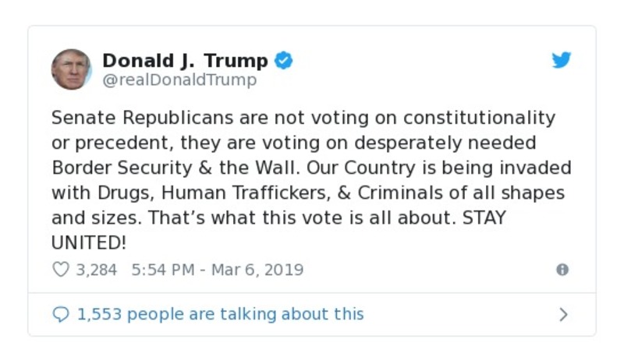Click the blue verified badge
The height and width of the screenshot is (364, 624).
click(284, 61)
